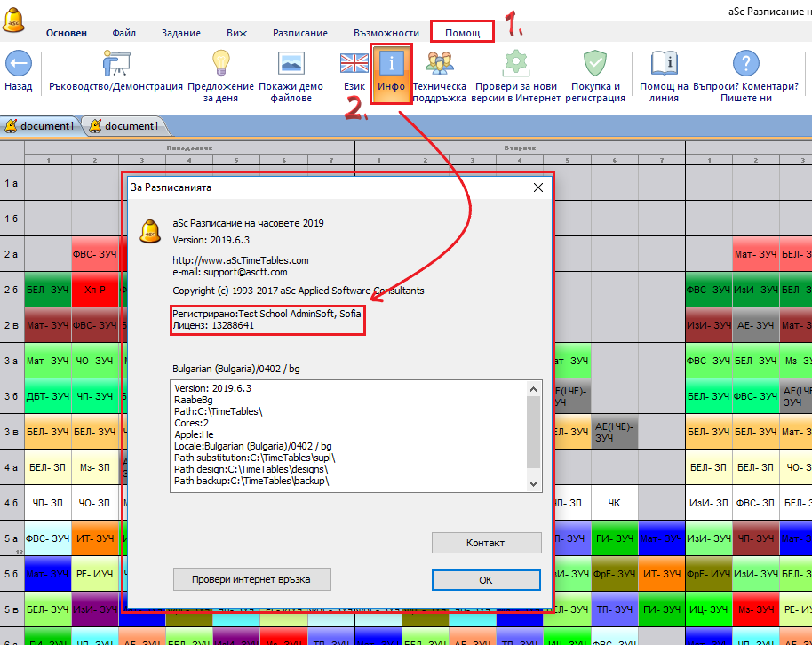Click the Контакт button

(486, 543)
